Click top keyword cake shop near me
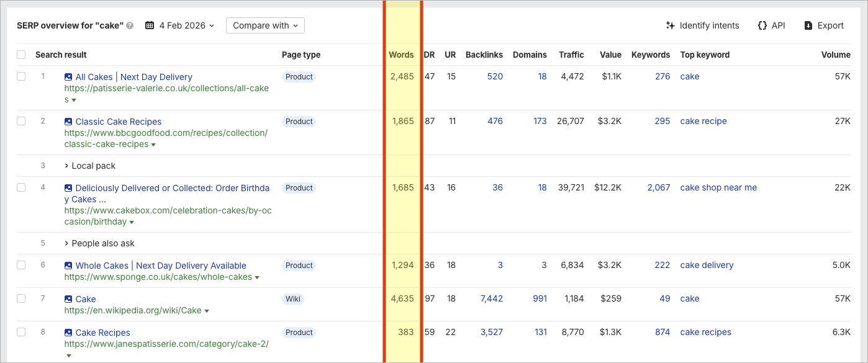The image size is (868, 363). (x=718, y=187)
